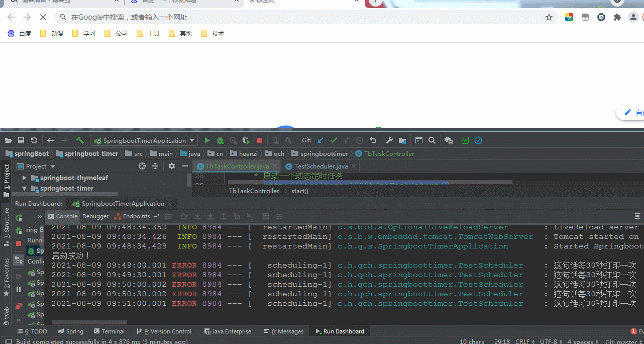Open the Terminal tool window
The width and height of the screenshot is (644, 344).
pyautogui.click(x=109, y=331)
